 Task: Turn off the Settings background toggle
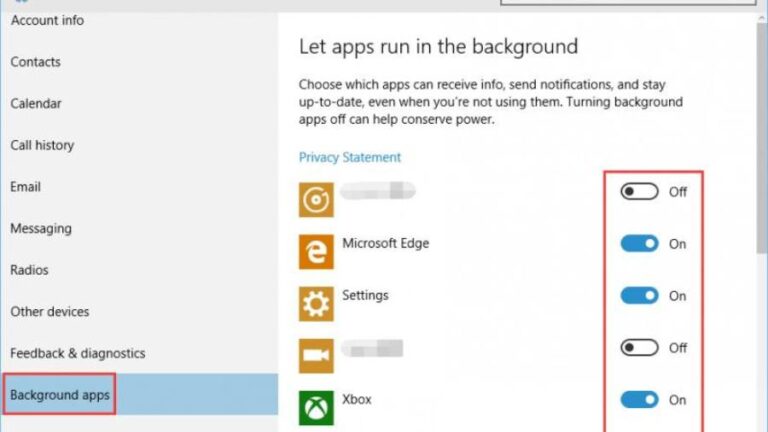click(639, 295)
